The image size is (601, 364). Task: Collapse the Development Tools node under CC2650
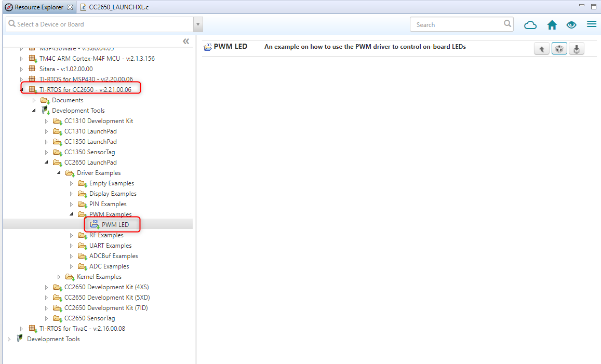click(34, 111)
